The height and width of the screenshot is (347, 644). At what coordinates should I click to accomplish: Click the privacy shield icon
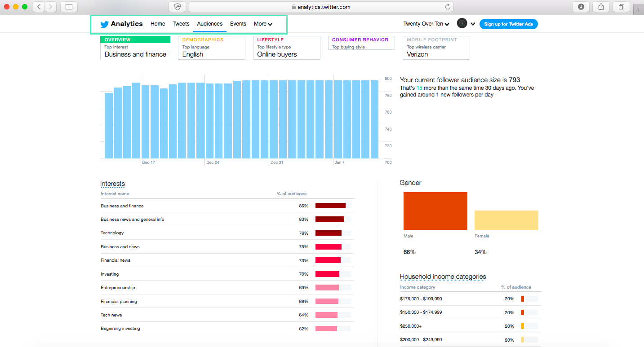(178, 7)
